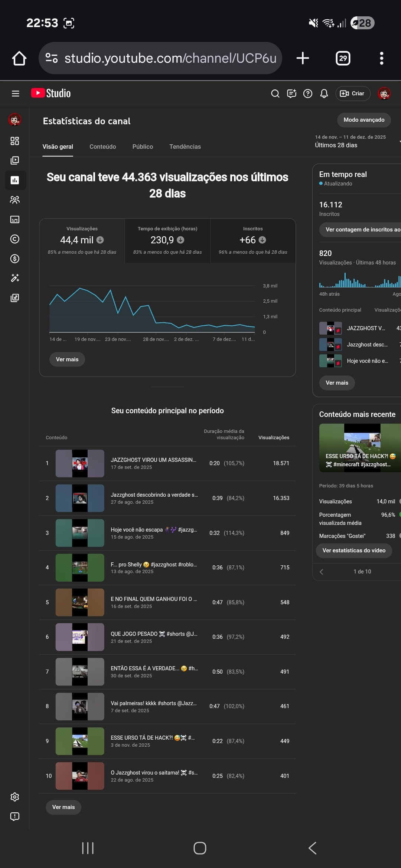Open Settings gear in sidebar

coord(15,797)
